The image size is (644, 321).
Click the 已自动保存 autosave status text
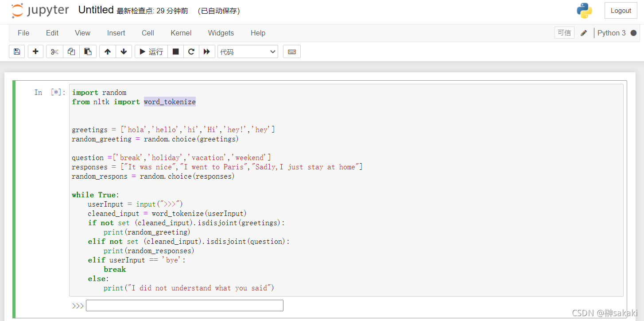click(x=219, y=11)
